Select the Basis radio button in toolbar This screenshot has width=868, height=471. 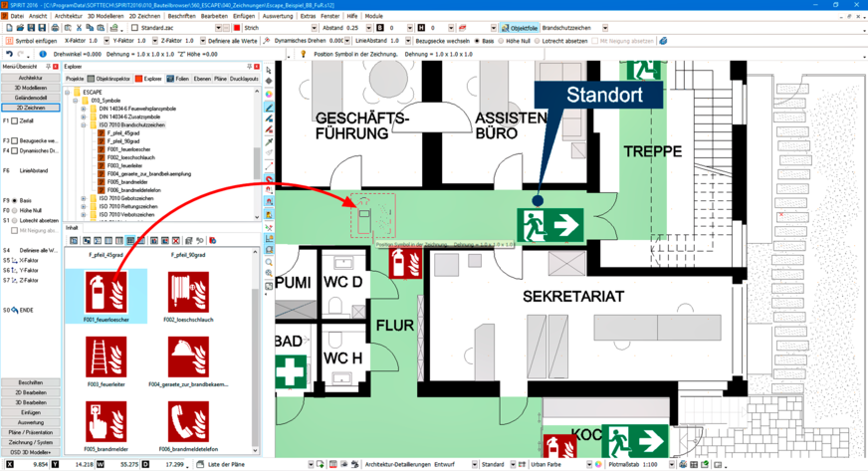(477, 41)
